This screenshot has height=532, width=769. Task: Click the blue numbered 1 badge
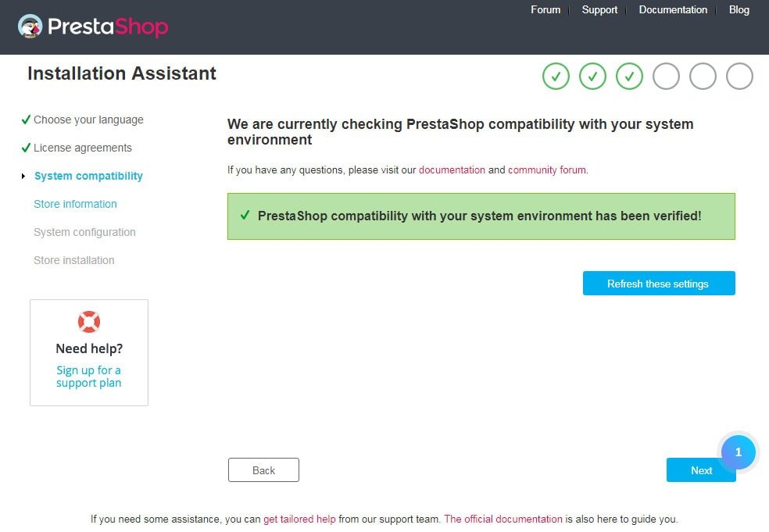739,452
